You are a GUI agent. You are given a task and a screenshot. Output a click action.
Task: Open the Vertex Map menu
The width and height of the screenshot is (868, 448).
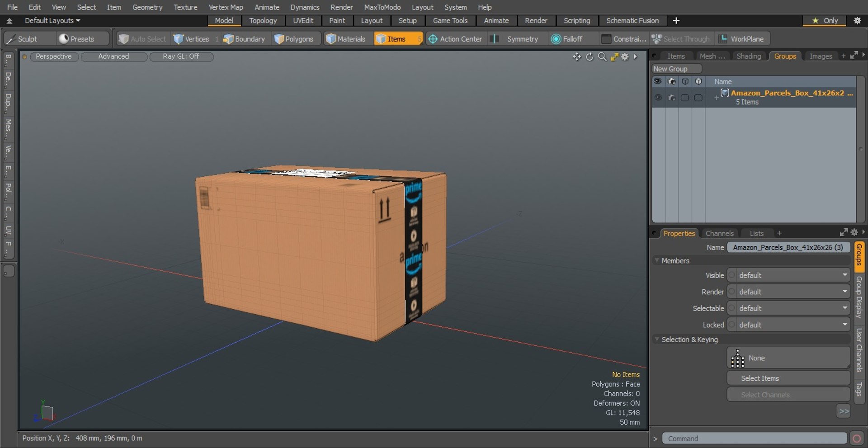point(226,7)
